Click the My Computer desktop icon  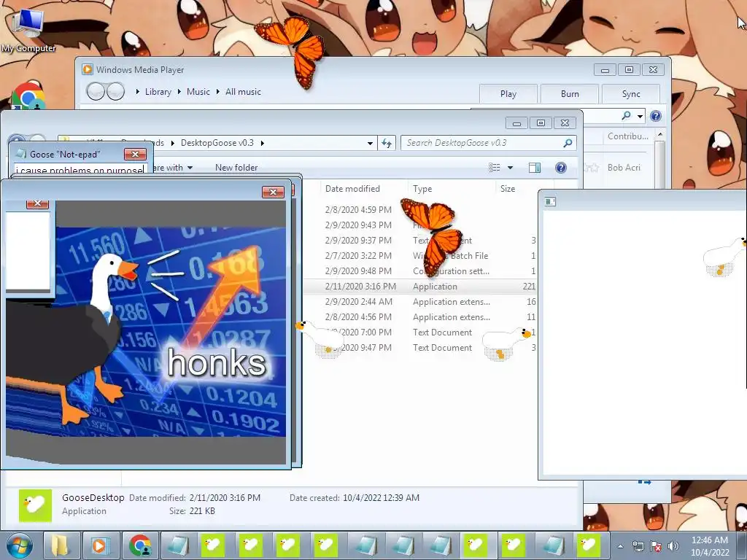click(x=28, y=29)
